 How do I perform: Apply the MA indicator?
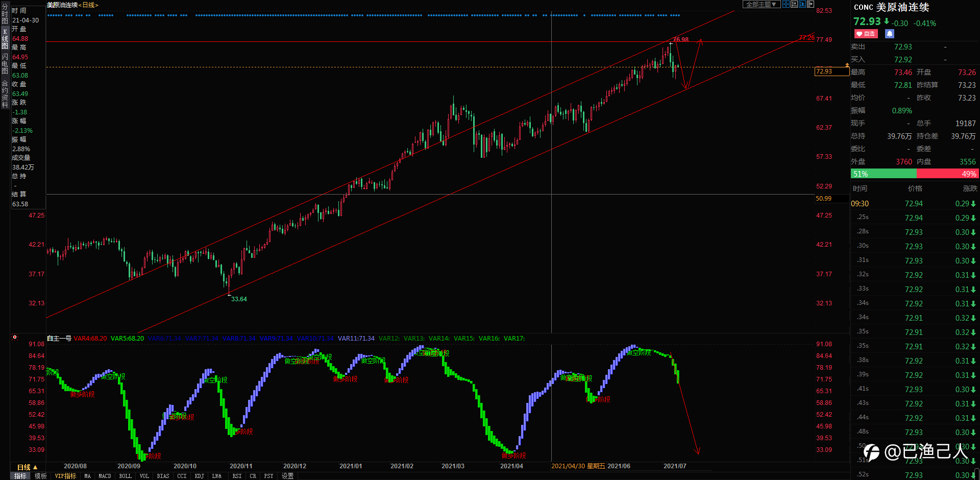pyautogui.click(x=87, y=476)
